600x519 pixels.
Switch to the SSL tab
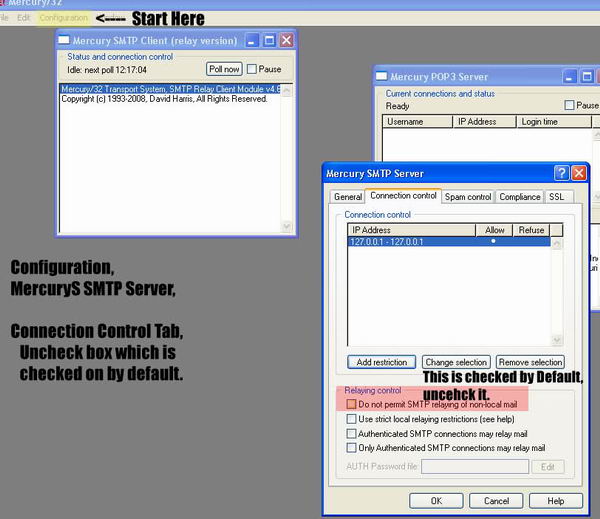[557, 197]
